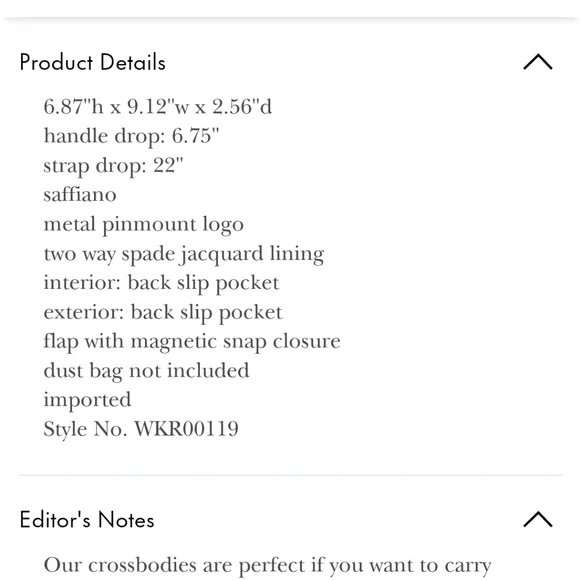Click the strap drop 22" line
The image size is (580, 580).
113,165
